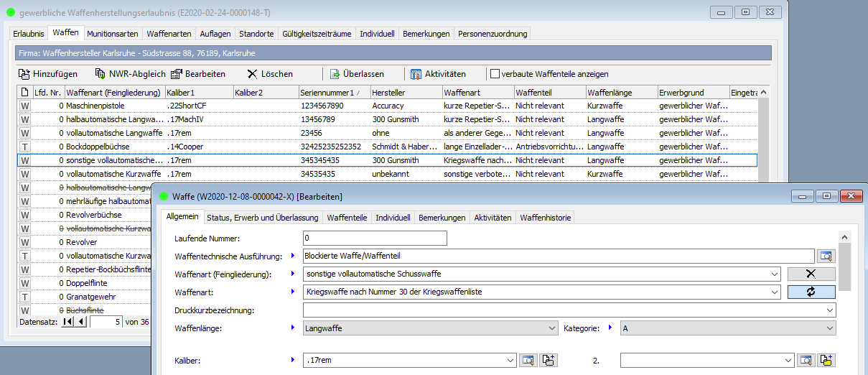Expand the Waffenart (Feingliederung) dropdown
Image resolution: width=868 pixels, height=375 pixels.
point(773,274)
